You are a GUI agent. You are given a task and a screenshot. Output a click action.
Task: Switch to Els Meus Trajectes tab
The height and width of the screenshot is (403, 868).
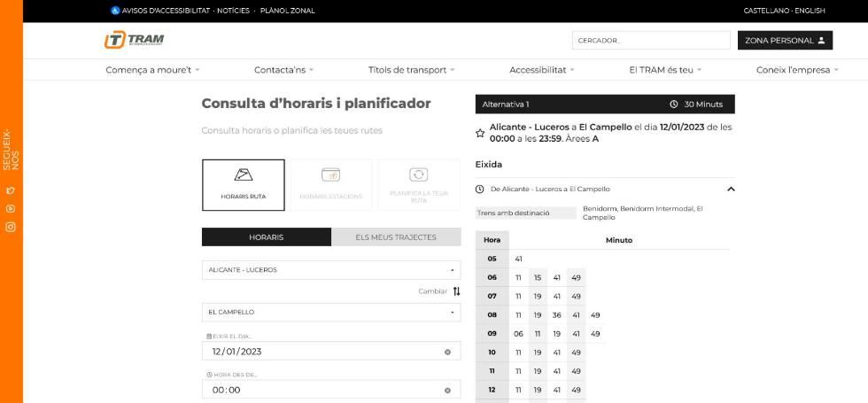tap(396, 236)
